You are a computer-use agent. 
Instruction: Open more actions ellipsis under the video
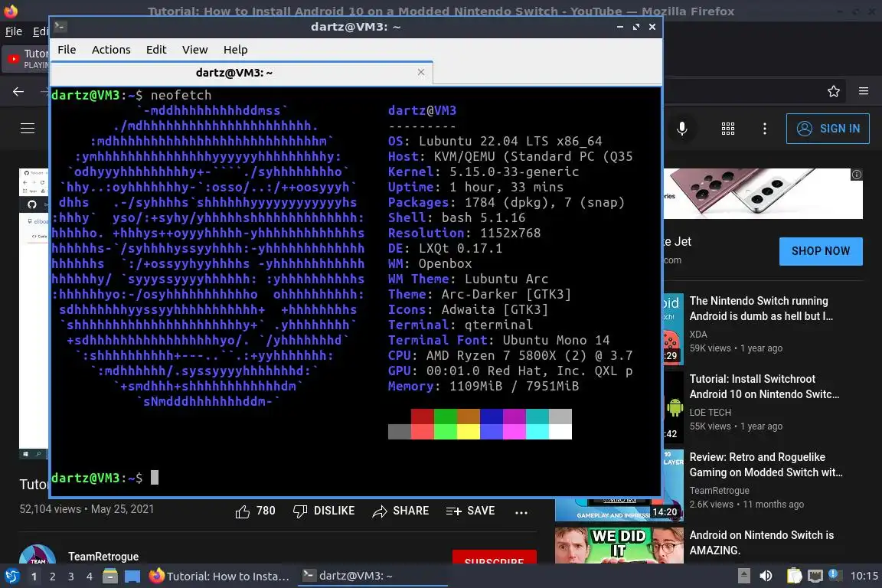click(521, 511)
